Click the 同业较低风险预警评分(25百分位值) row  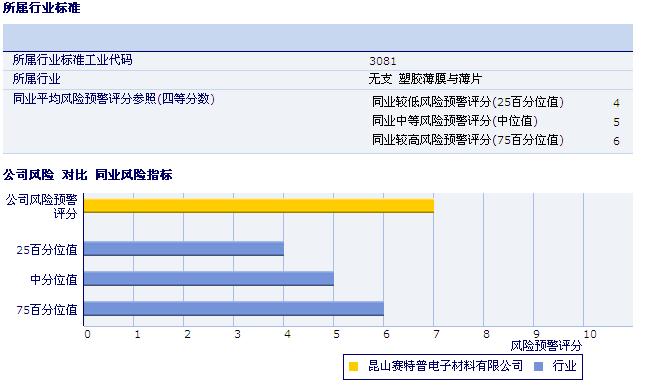click(495, 102)
